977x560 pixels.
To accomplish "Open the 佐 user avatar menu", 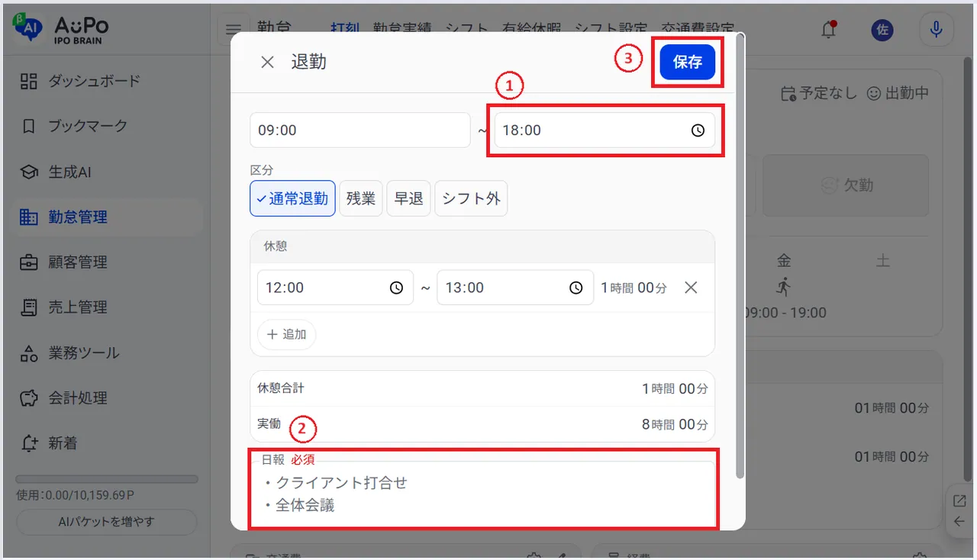I will (882, 30).
